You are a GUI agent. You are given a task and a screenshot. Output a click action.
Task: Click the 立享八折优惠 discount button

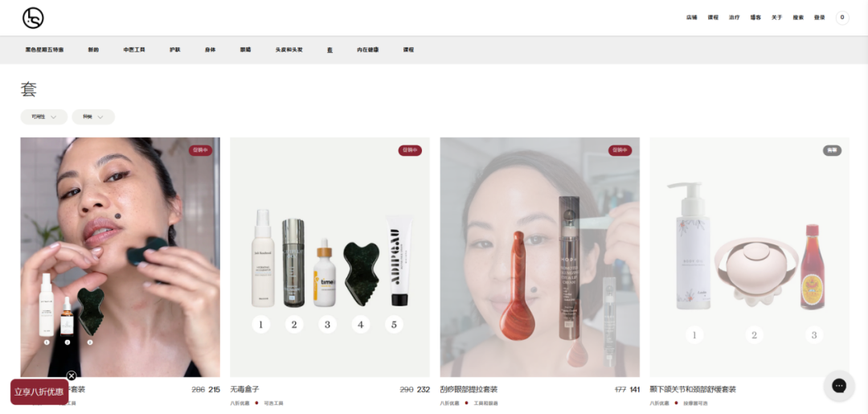tap(39, 391)
